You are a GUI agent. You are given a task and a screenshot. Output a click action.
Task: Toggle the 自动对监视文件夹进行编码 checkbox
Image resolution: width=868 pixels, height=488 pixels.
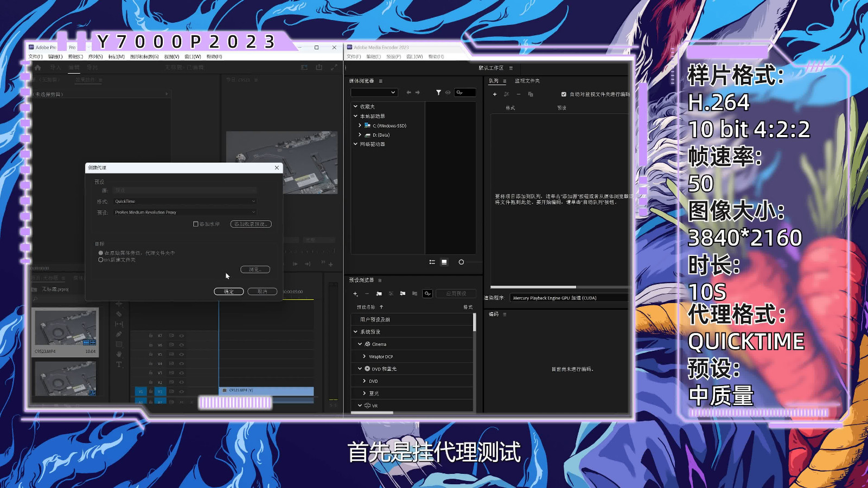(564, 94)
